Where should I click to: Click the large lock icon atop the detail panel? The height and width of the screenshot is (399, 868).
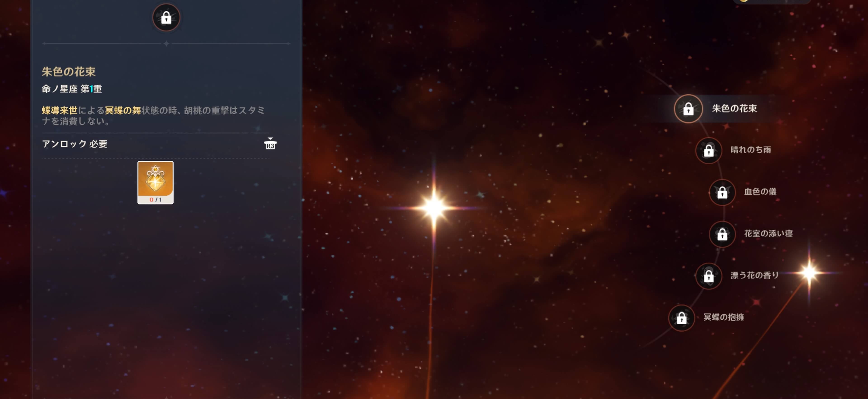tap(166, 17)
